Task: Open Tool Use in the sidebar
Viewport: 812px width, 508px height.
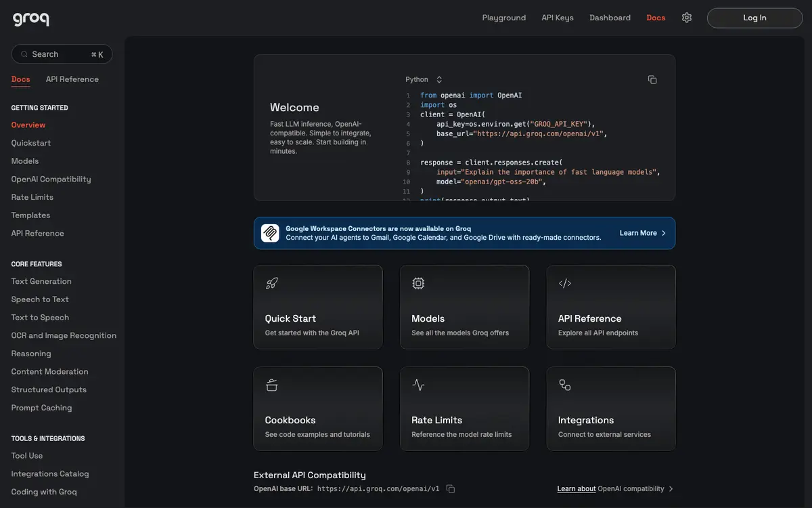Action: click(27, 456)
